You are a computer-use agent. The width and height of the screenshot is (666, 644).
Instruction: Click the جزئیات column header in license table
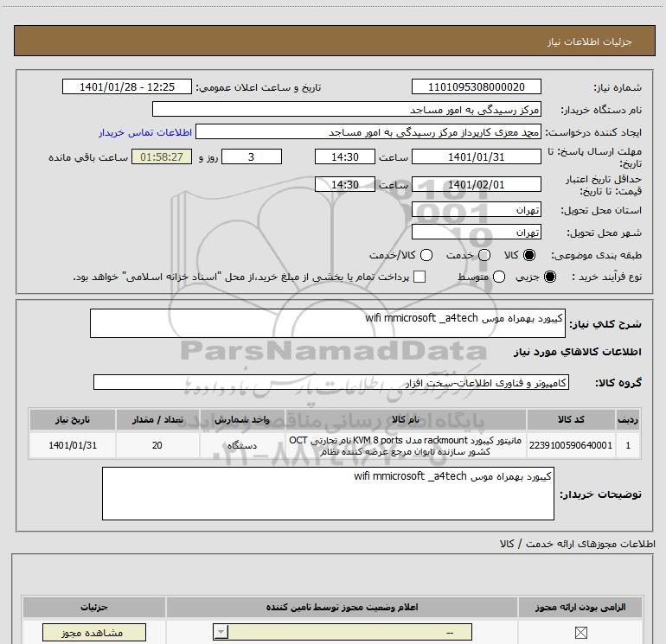(x=94, y=607)
